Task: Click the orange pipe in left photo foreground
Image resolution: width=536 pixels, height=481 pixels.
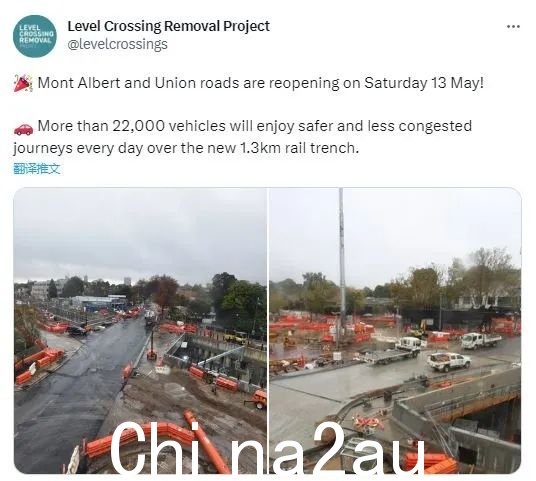Action: pos(207,441)
